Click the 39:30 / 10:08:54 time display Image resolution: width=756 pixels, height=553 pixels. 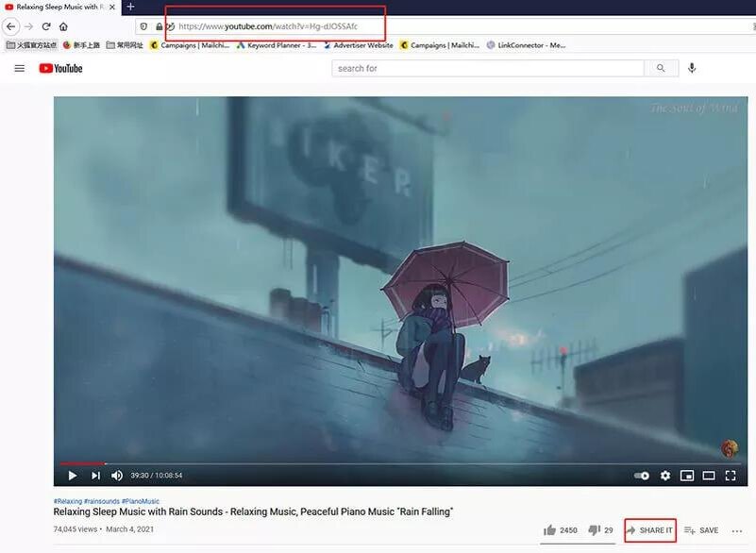click(157, 476)
